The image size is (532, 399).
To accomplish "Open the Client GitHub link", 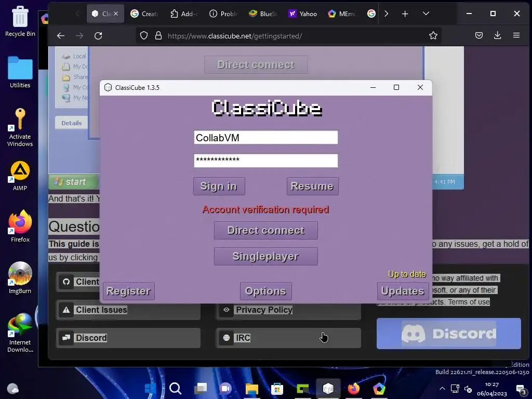I will click(x=79, y=282).
